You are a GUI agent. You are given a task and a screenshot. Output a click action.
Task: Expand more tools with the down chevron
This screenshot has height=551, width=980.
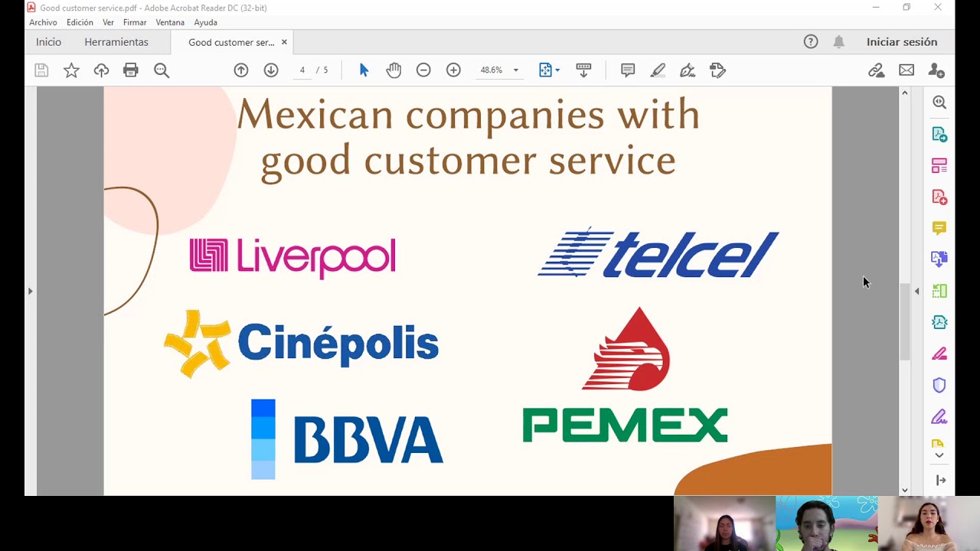click(x=939, y=455)
